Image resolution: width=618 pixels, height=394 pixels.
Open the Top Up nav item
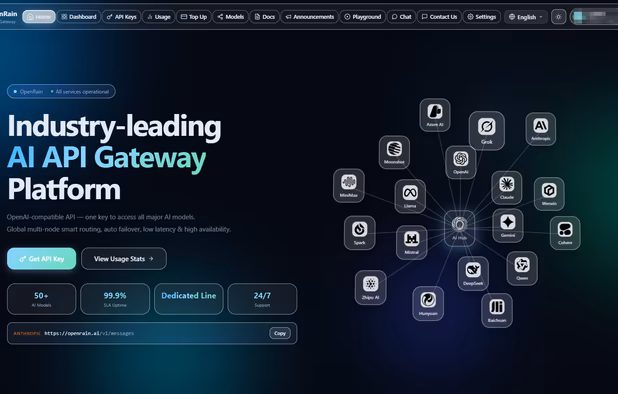tap(194, 17)
